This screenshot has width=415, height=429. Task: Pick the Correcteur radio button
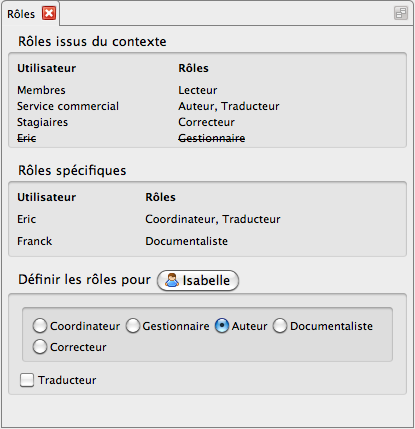point(40,347)
